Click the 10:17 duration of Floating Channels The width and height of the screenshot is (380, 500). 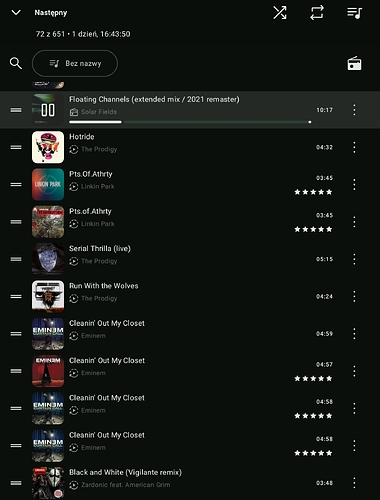pos(324,110)
